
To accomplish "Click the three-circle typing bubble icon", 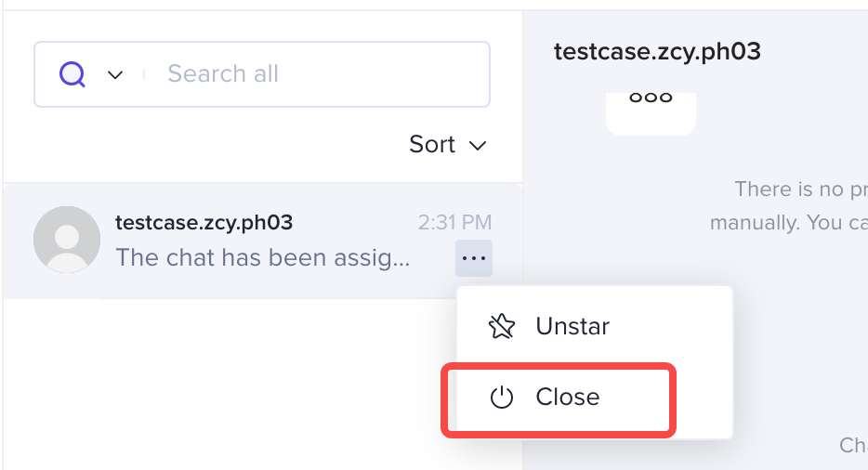I will pyautogui.click(x=651, y=99).
